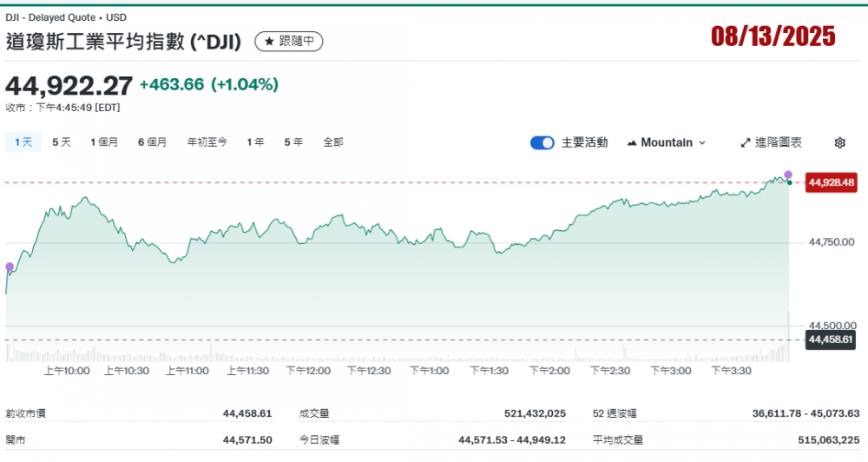
Task: Click the 道瓊斯工業平均指數 (^DJI) title
Action: click(x=123, y=41)
